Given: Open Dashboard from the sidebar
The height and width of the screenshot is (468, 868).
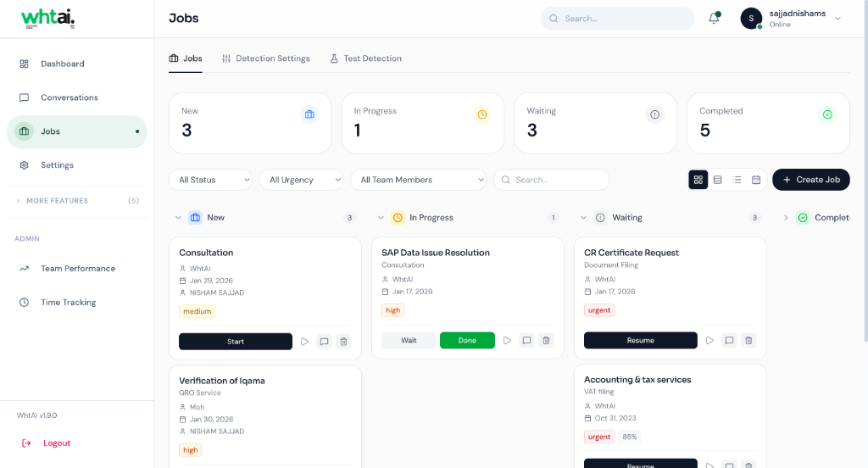Looking at the screenshot, I should [77, 64].
